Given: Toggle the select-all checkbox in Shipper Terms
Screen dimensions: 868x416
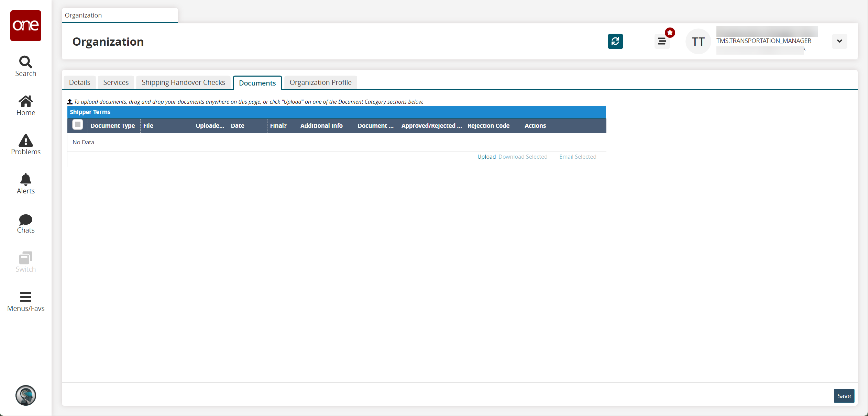Looking at the screenshot, I should 78,124.
